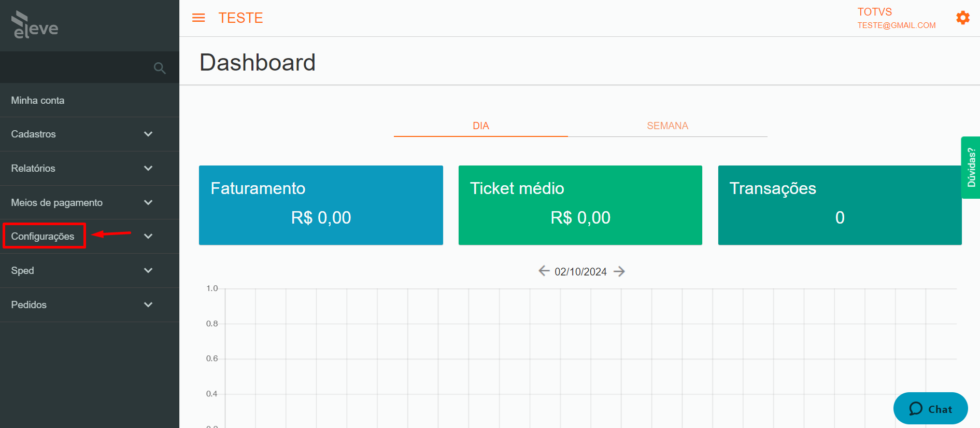980x428 pixels.
Task: Open the orange settings gear icon
Action: [963, 18]
